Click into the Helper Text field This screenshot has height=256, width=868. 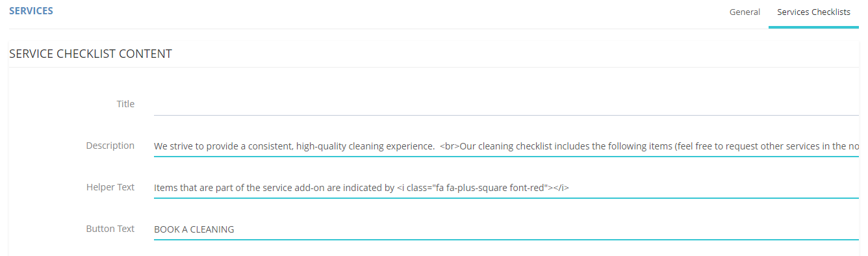click(x=506, y=188)
